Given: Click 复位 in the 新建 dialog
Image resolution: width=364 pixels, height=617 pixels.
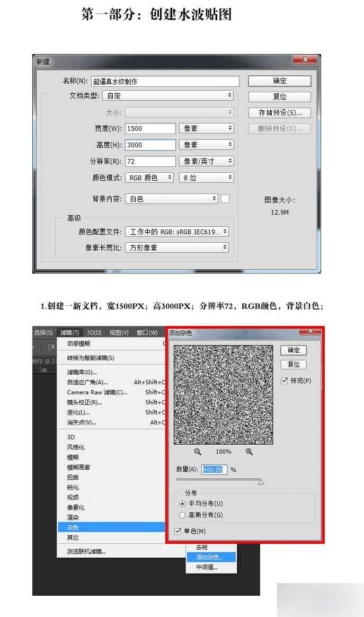Looking at the screenshot, I should click(x=280, y=97).
